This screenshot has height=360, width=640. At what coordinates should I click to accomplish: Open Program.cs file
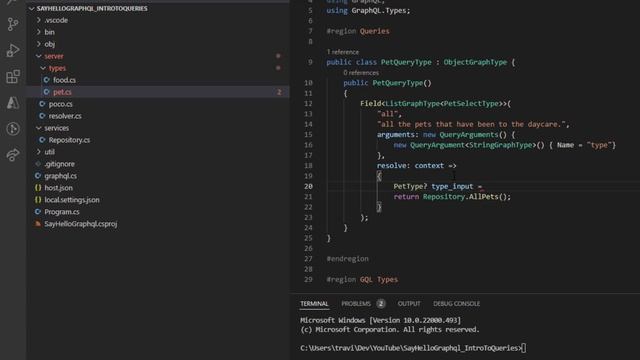62,212
